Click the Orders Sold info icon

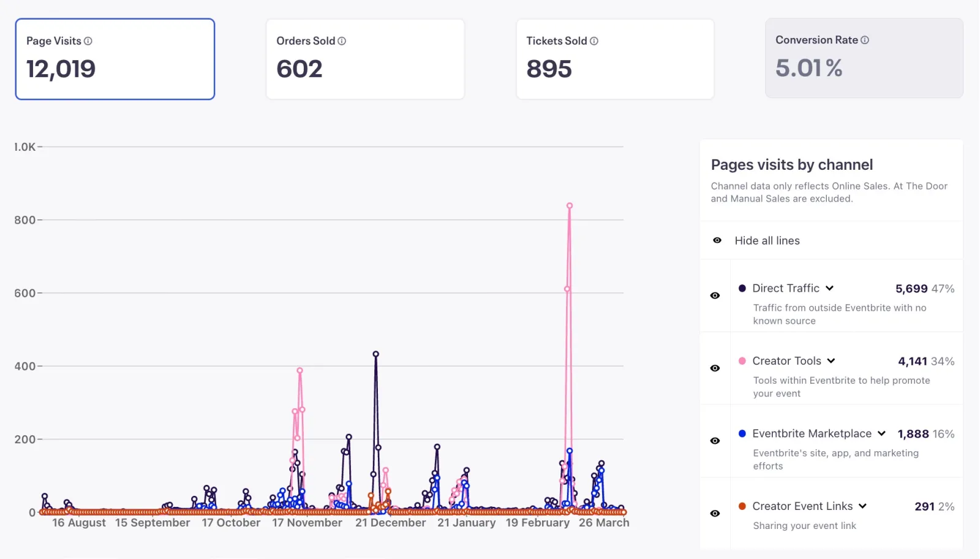tap(343, 41)
